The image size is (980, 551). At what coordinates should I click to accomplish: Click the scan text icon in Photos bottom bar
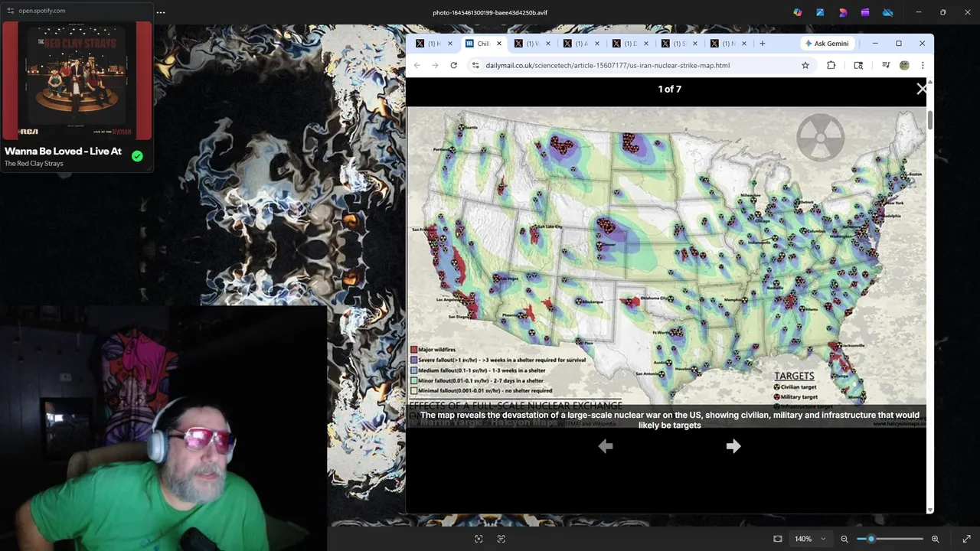pyautogui.click(x=501, y=539)
